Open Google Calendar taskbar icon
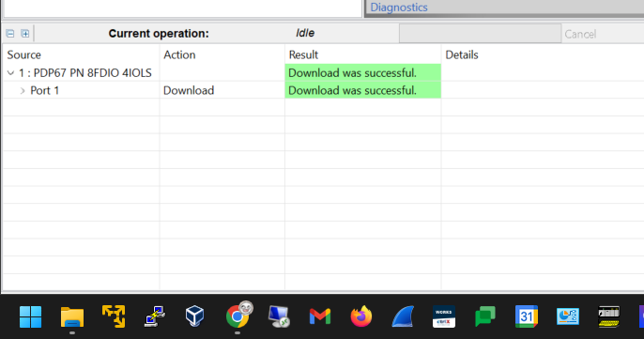644x339 pixels. (527, 316)
